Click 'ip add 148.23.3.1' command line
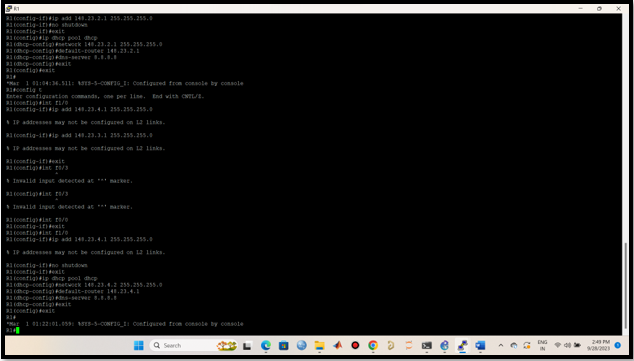Screen dimensions: 634x361 click(x=79, y=135)
